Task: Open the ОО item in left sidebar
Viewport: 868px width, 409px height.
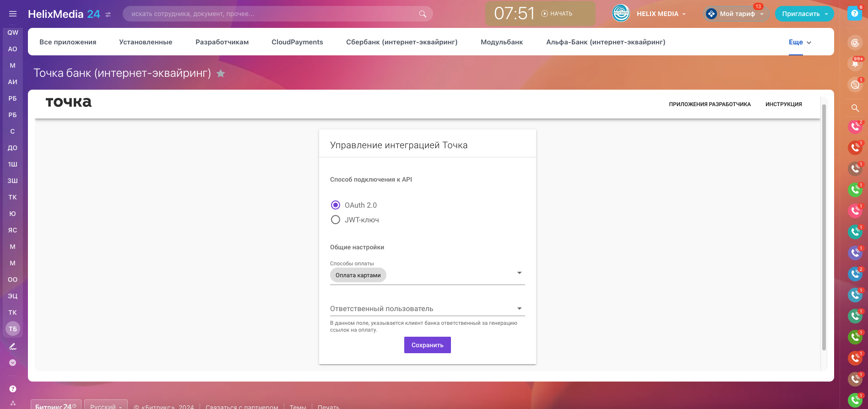Action: [x=13, y=280]
